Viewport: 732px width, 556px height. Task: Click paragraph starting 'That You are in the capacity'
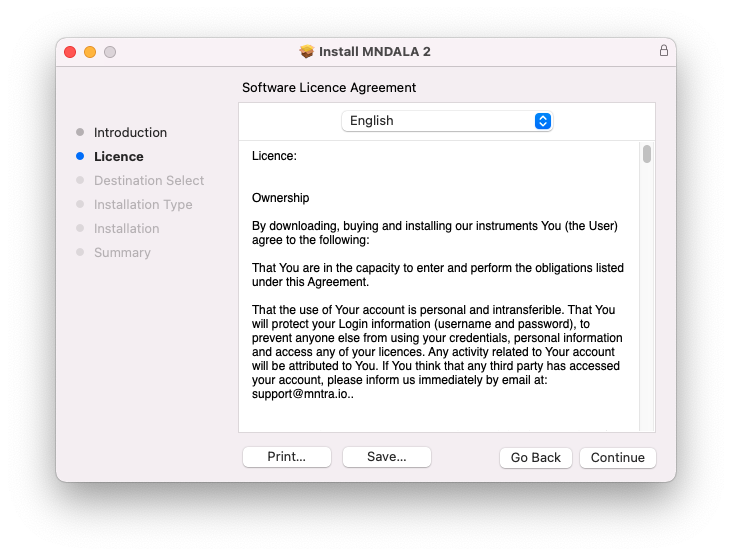point(438,275)
